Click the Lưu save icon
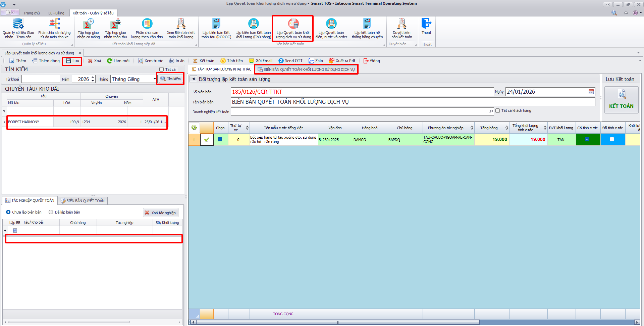The height and width of the screenshot is (326, 644). 68,61
